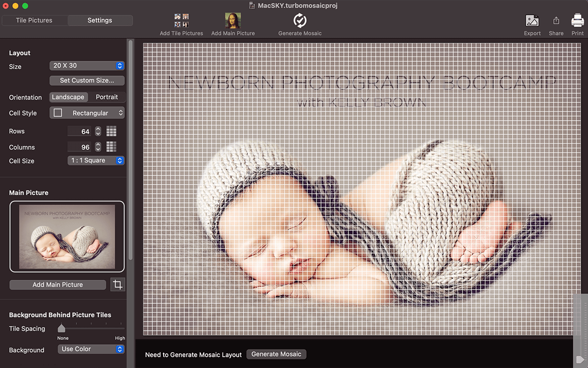This screenshot has height=368, width=588.
Task: Click the Tile Spacing slider handle
Action: click(x=61, y=328)
